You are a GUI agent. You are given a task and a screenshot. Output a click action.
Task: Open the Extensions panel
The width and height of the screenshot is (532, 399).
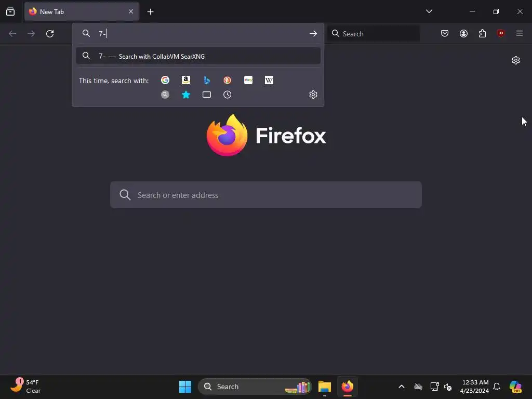click(482, 33)
